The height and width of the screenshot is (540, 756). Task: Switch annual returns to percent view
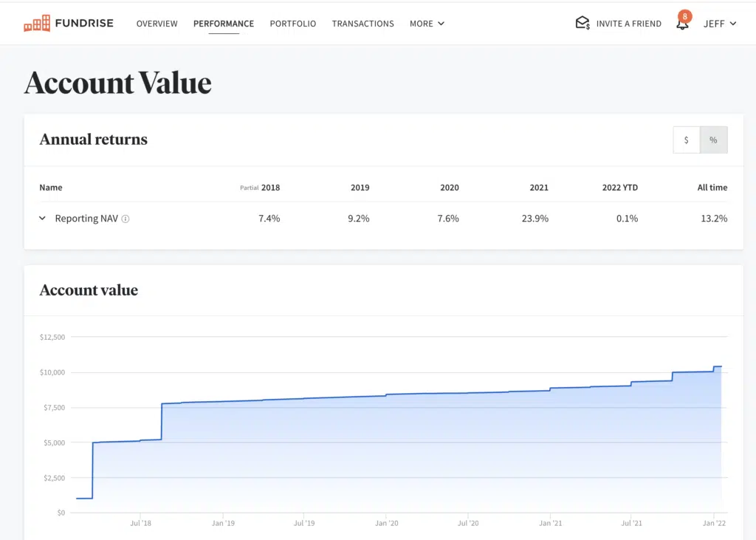click(x=713, y=140)
